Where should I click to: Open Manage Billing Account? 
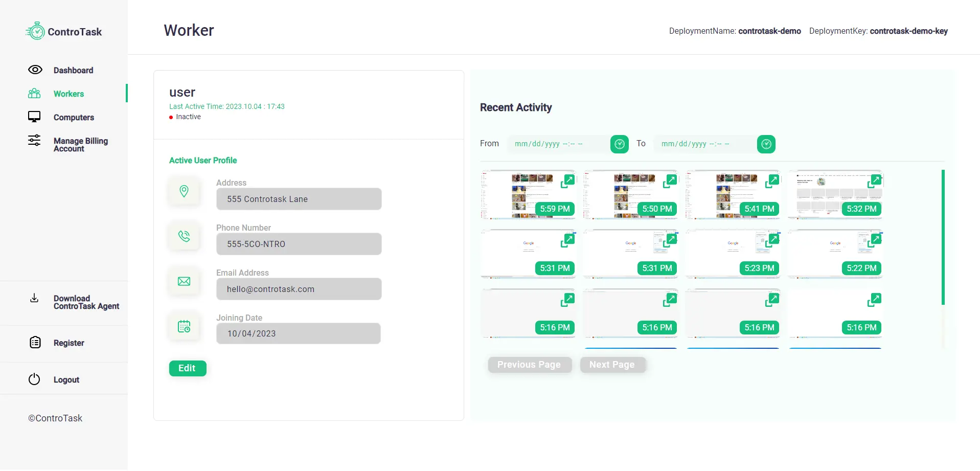[81, 144]
